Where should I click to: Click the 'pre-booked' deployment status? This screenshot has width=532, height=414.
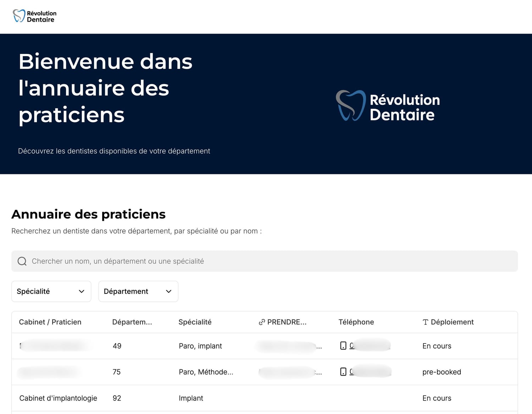click(442, 372)
